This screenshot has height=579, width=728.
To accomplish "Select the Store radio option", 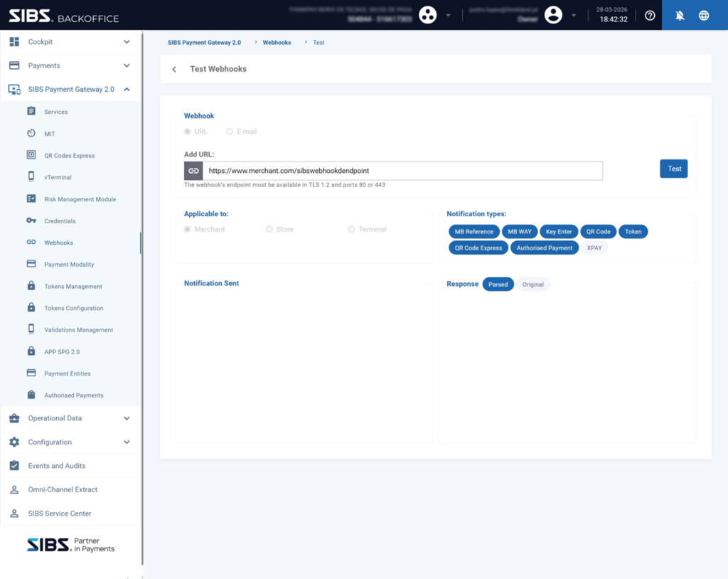I will (x=269, y=229).
